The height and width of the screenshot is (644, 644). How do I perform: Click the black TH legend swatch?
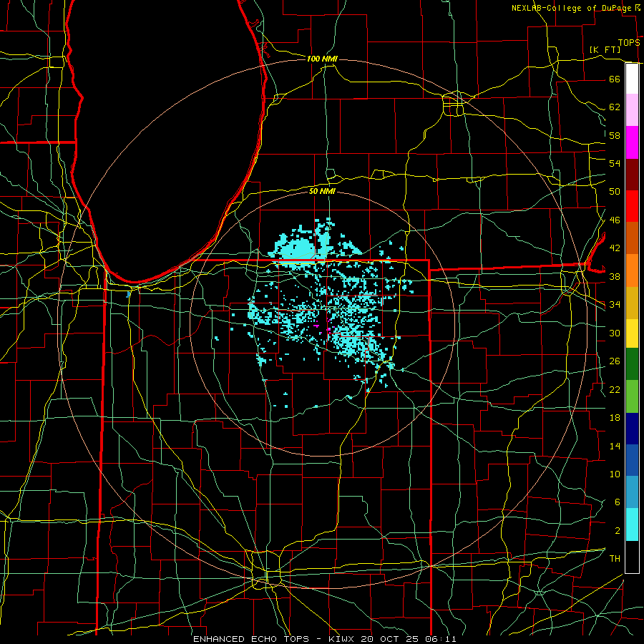[632, 557]
